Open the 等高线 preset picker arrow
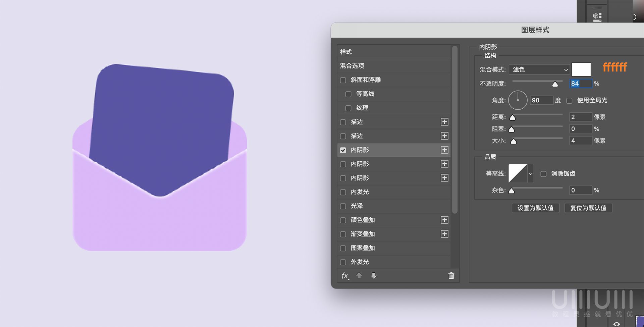The height and width of the screenshot is (327, 644). pos(530,174)
